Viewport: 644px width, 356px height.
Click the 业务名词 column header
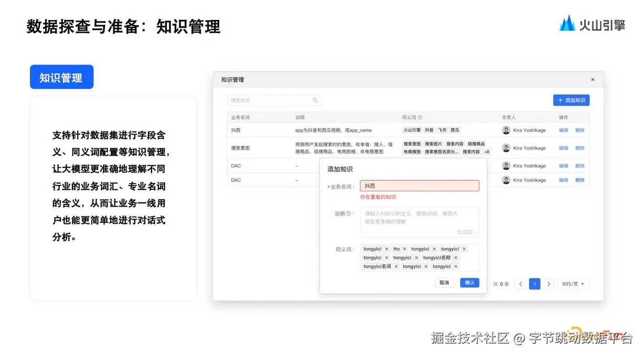[x=241, y=117]
